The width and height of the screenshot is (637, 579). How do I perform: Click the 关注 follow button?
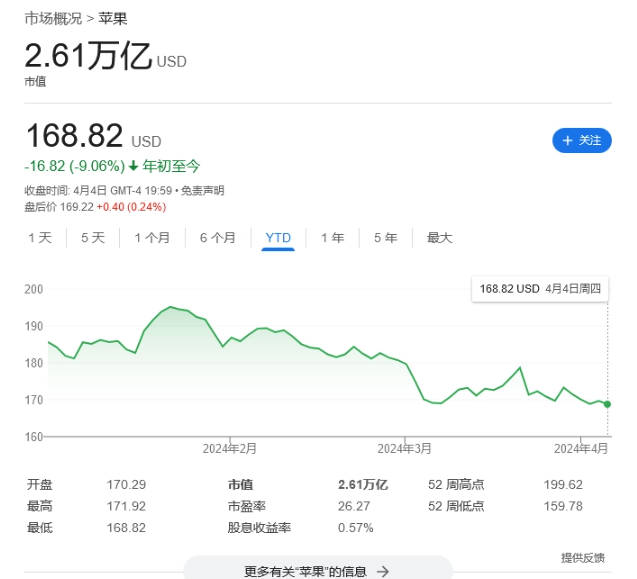coord(581,141)
